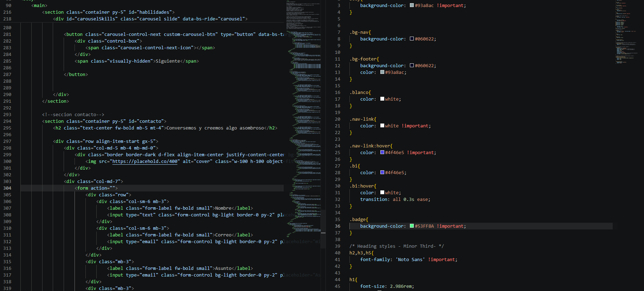The image size is (644, 291).
Task: Click the #060622 swatch in the .bg-nav rule
Action: click(412, 39)
